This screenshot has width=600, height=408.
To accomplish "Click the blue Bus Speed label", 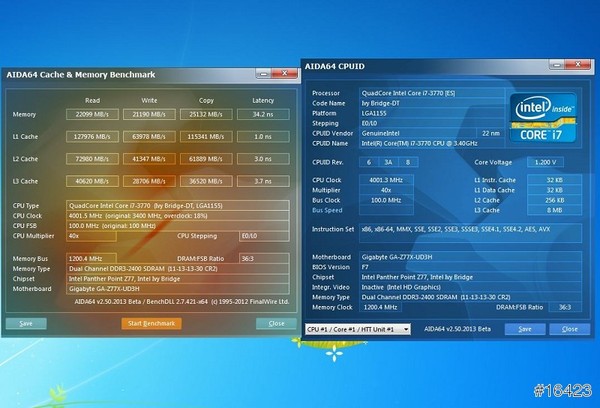I will (327, 211).
